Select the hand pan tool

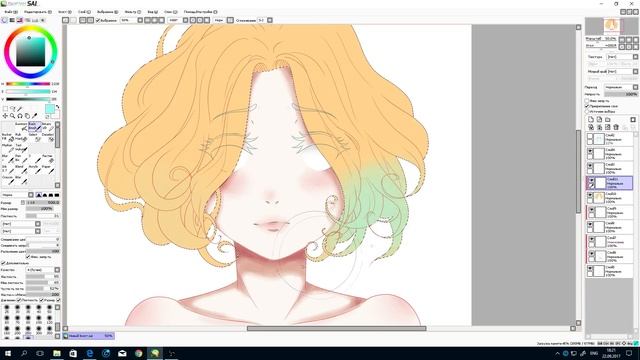pyautogui.click(x=27, y=116)
